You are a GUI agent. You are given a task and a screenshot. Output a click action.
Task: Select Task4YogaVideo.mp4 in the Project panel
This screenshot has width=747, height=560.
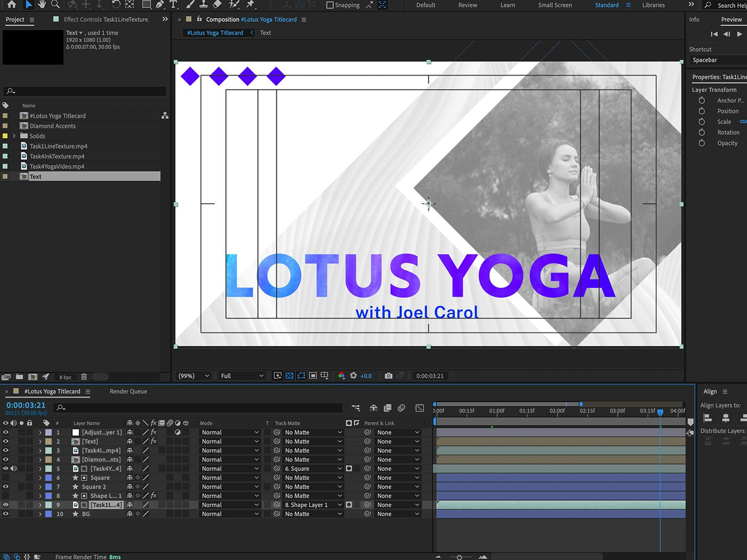pyautogui.click(x=57, y=166)
